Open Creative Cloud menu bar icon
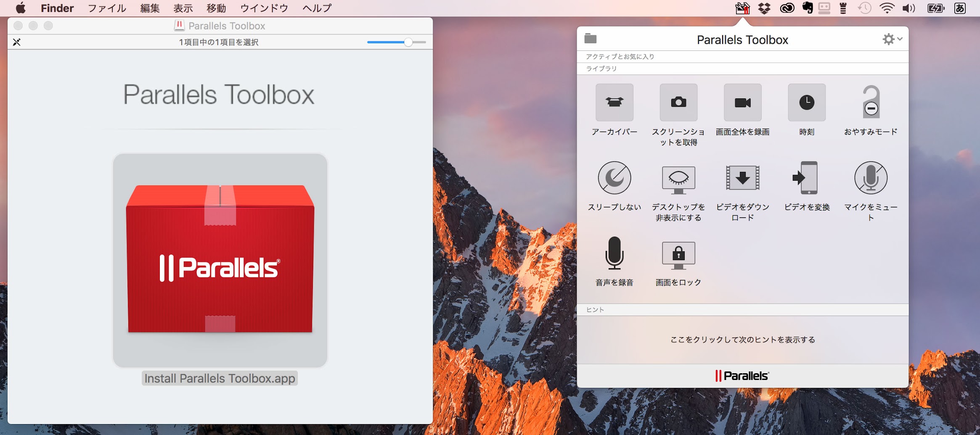Viewport: 980px width, 435px height. tap(787, 8)
